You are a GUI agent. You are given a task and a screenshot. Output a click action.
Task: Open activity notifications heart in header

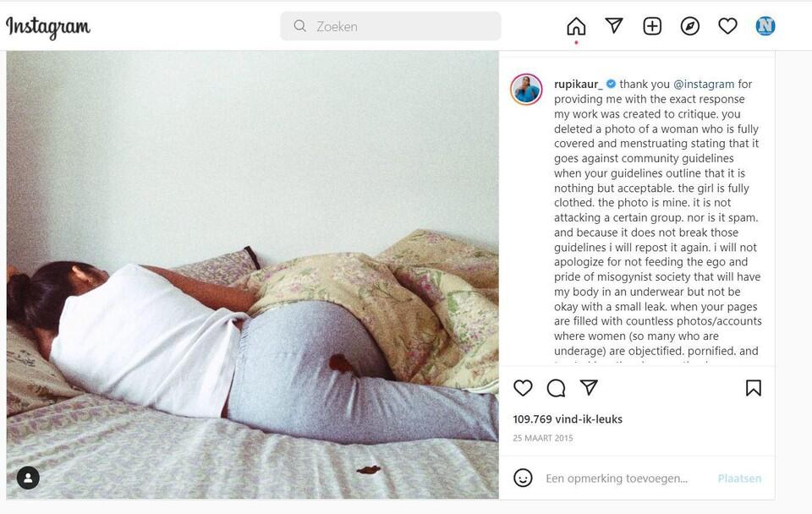pyautogui.click(x=727, y=26)
